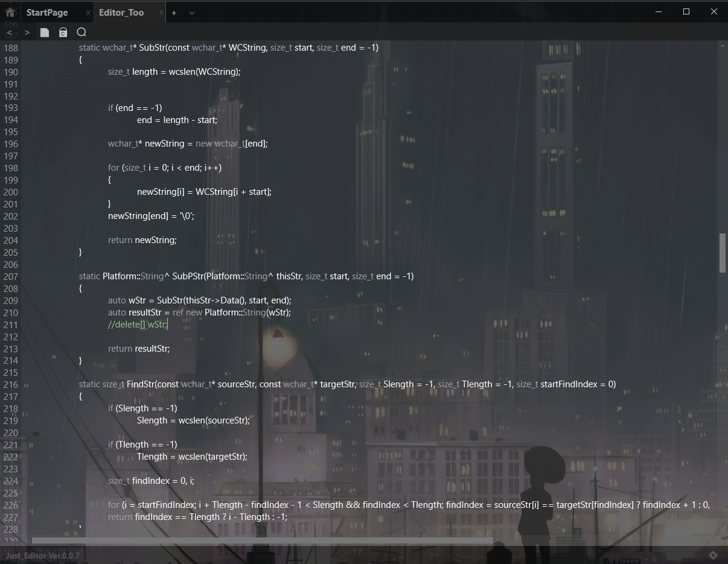Click 'size_t length = wcslen(WCString);' line
The width and height of the screenshot is (728, 564).
click(174, 72)
